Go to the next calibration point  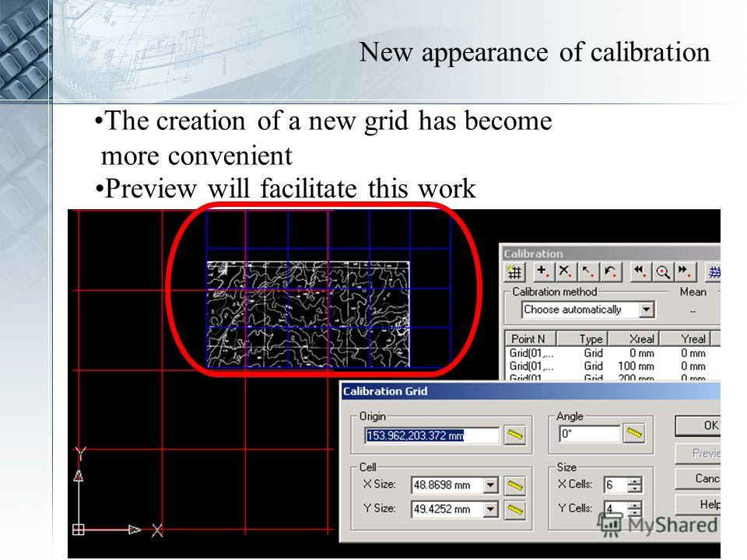coord(686,272)
